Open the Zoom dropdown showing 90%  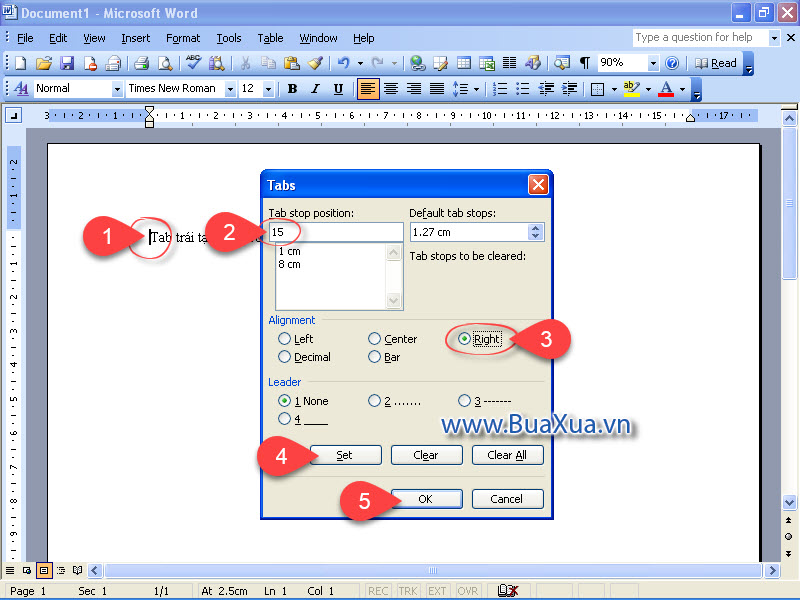(653, 63)
